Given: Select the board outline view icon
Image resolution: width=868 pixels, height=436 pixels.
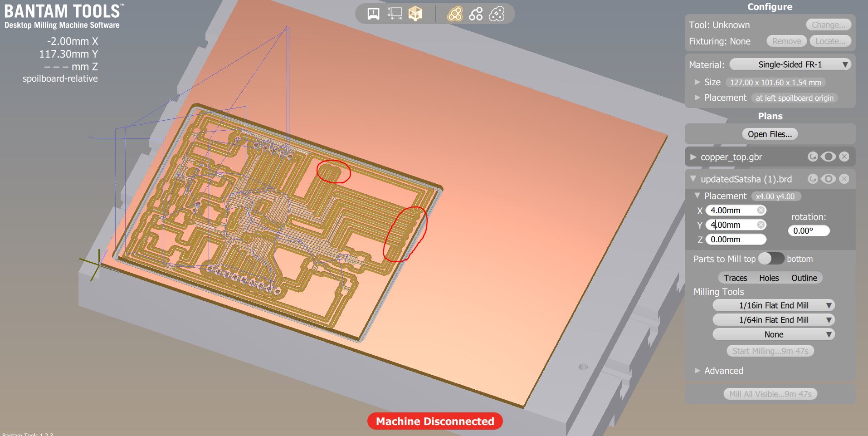Looking at the screenshot, I should point(497,14).
